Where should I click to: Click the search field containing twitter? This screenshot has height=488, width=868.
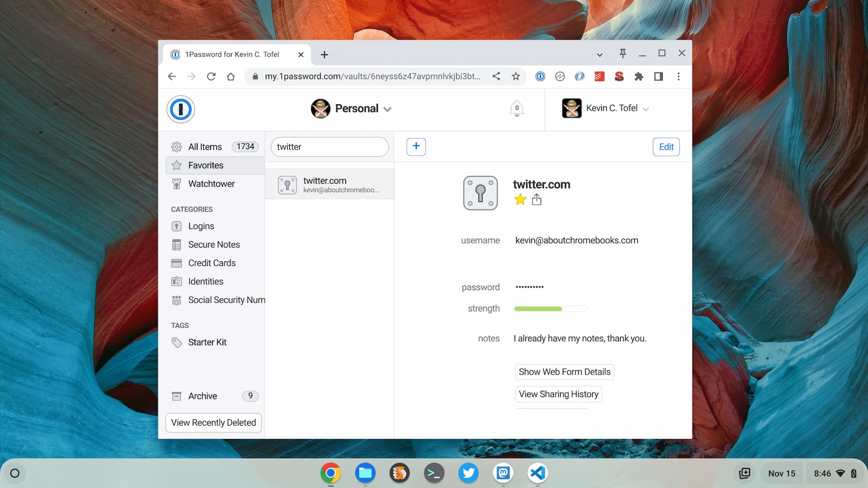[x=330, y=147]
